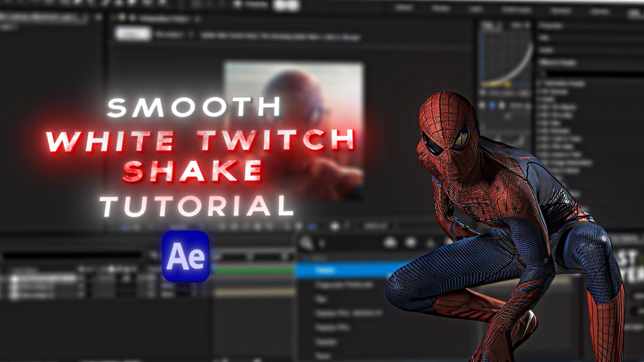Click the tan layer bar in the timeline
This screenshot has width=644, height=362.
(x=255, y=292)
